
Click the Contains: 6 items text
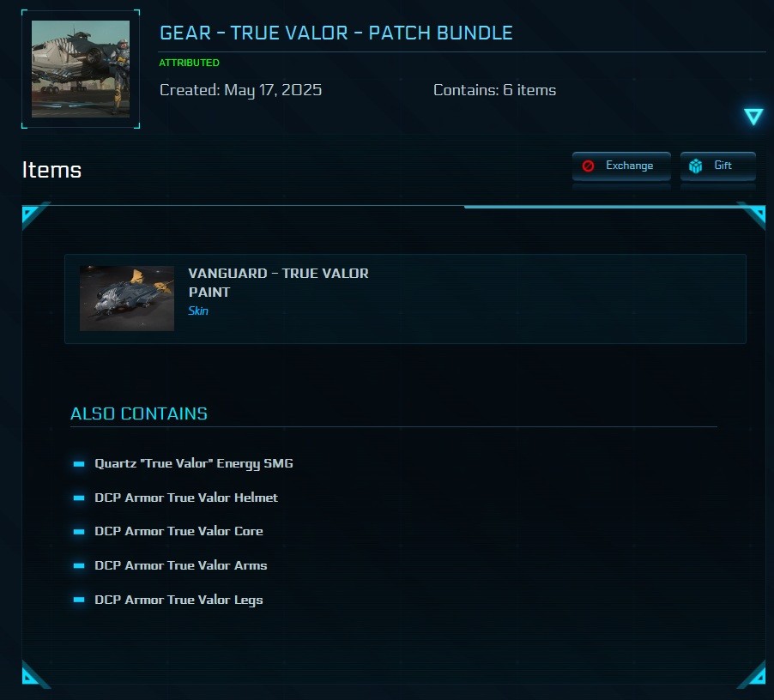494,90
